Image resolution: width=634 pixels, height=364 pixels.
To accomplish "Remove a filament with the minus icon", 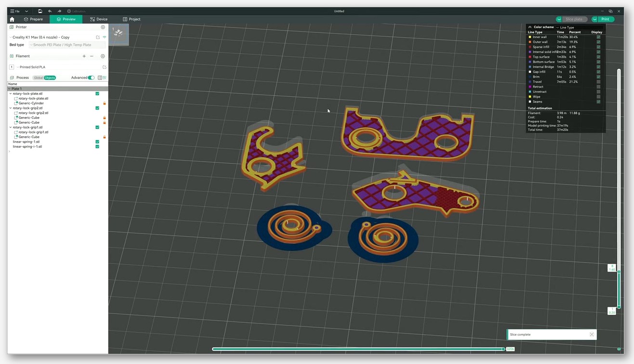I will 92,56.
